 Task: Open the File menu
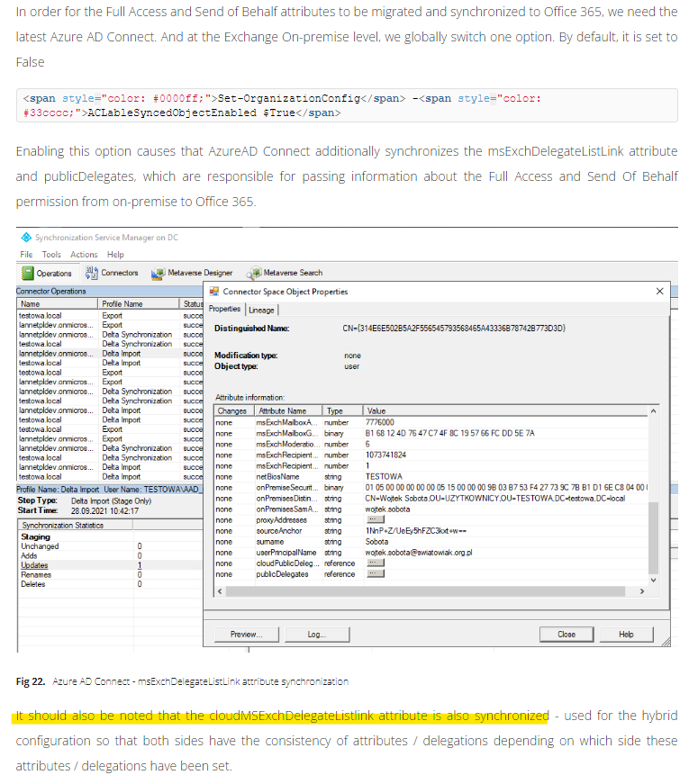tap(26, 255)
